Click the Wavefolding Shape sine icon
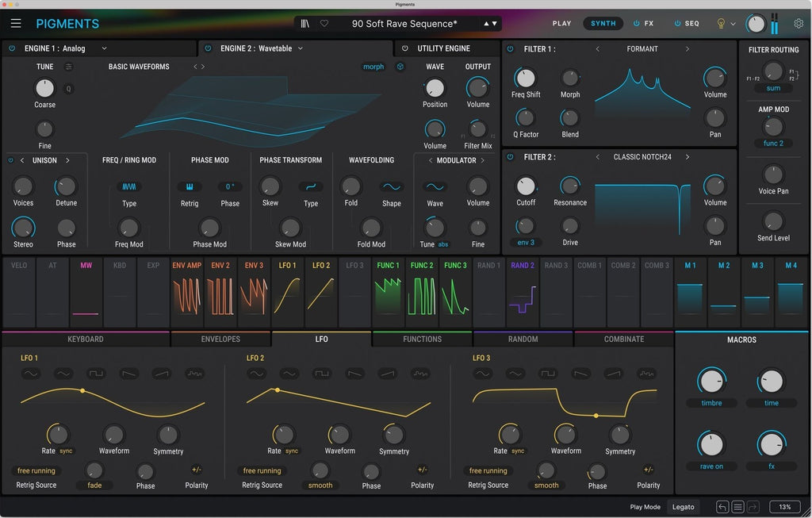This screenshot has height=518, width=812. click(392, 186)
